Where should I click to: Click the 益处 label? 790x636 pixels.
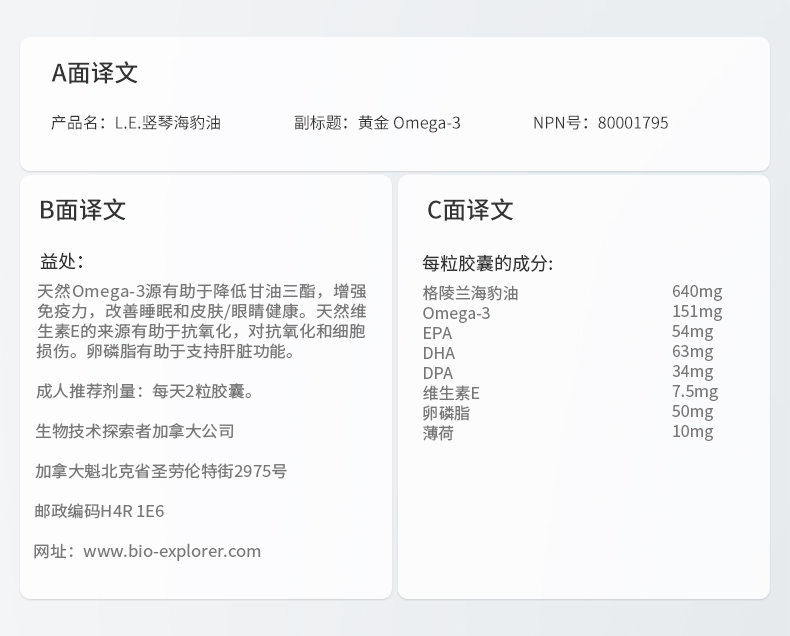point(61,262)
